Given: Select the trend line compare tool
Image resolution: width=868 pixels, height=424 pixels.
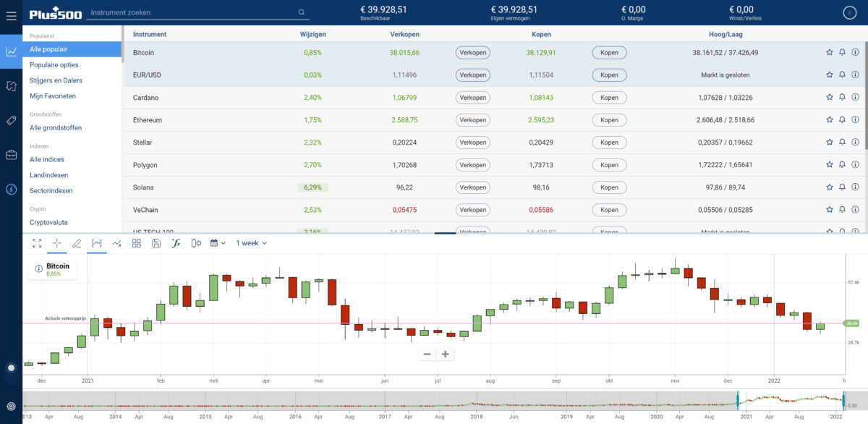Looking at the screenshot, I should (x=116, y=243).
